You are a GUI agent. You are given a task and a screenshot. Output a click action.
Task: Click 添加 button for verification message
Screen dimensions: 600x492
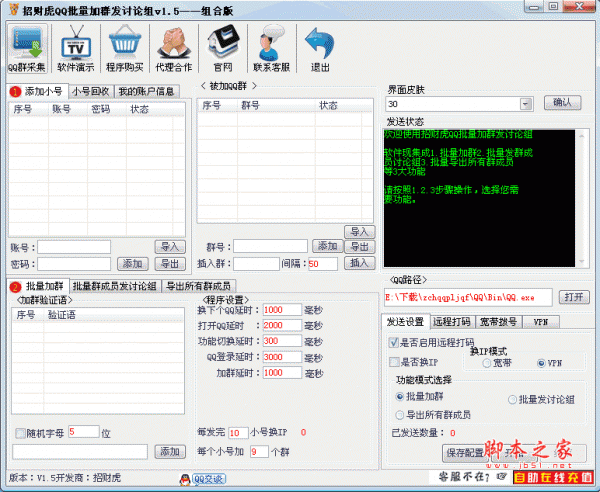[170, 451]
